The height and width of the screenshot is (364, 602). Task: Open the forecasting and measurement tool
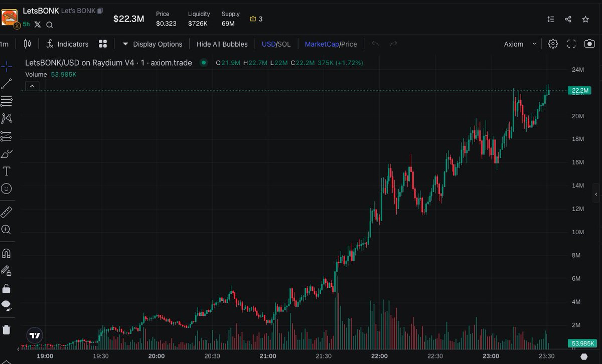click(6, 136)
